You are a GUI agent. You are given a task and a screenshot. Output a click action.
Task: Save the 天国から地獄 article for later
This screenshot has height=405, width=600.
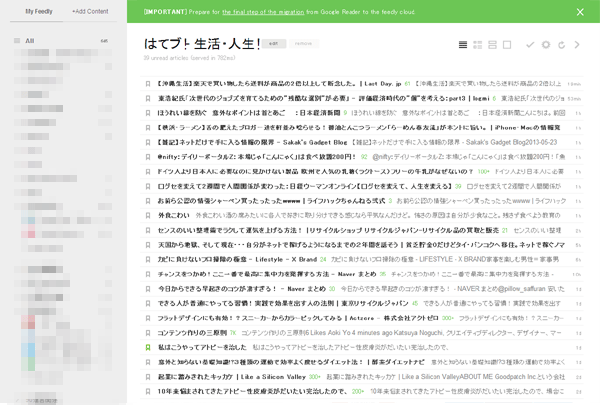[x=148, y=245]
